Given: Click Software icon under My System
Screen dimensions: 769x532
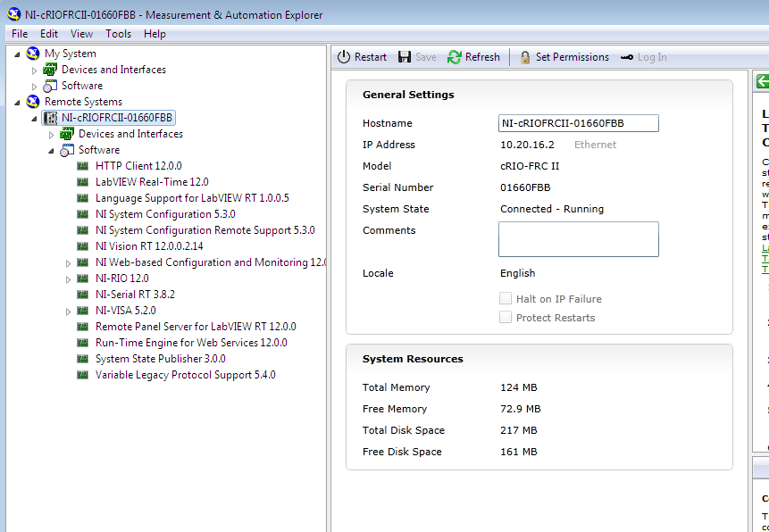Looking at the screenshot, I should (x=50, y=86).
